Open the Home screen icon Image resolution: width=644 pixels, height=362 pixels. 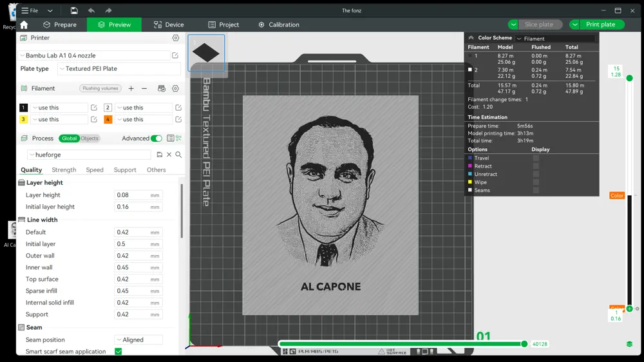[24, 24]
